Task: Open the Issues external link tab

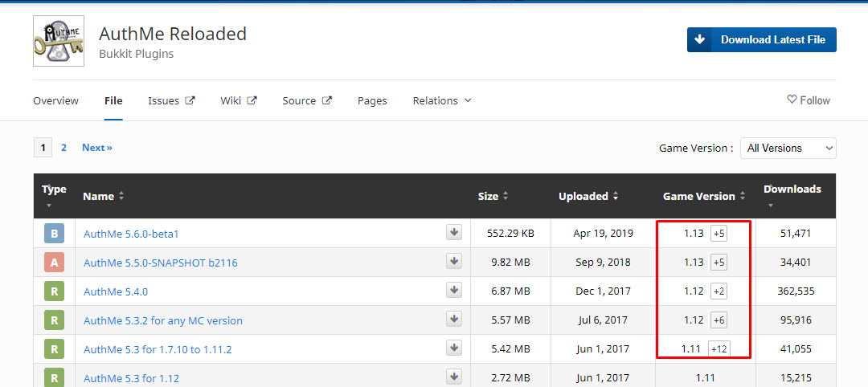Action: (x=171, y=100)
